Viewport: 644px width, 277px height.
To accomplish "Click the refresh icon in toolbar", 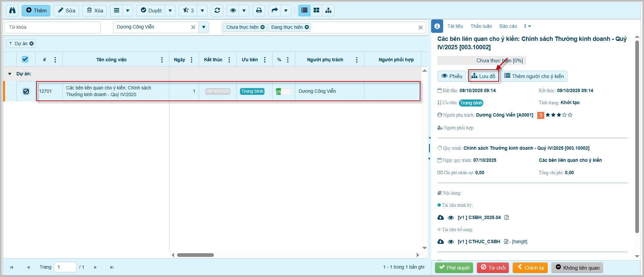I will [217, 10].
